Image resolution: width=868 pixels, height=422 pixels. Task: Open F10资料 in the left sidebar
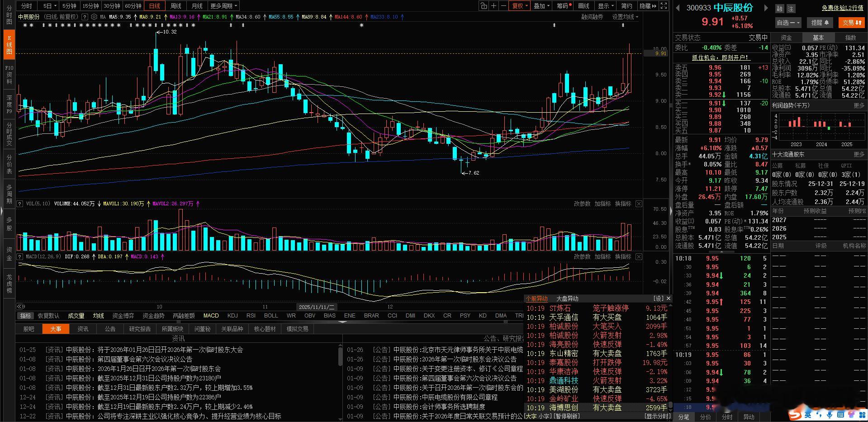click(x=9, y=75)
